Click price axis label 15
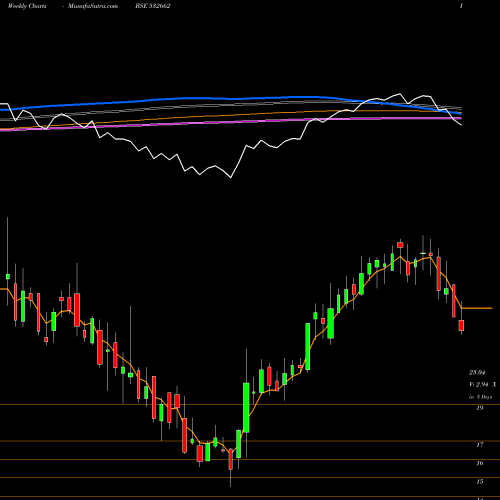500x500 pixels. [x=480, y=481]
